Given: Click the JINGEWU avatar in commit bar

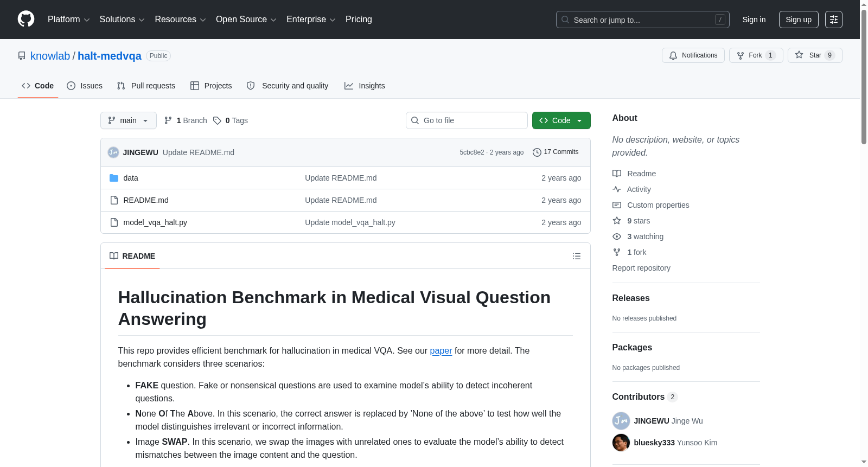Looking at the screenshot, I should [x=113, y=152].
